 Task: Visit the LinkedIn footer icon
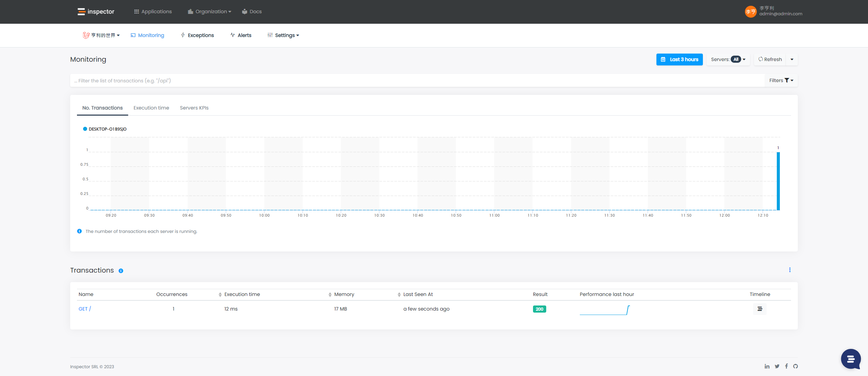coord(767,366)
